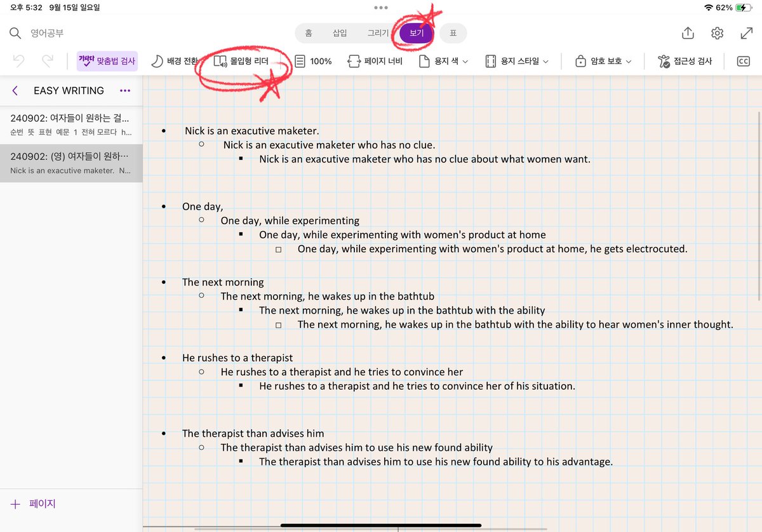Click the line ending "about what women want."

coord(425,159)
